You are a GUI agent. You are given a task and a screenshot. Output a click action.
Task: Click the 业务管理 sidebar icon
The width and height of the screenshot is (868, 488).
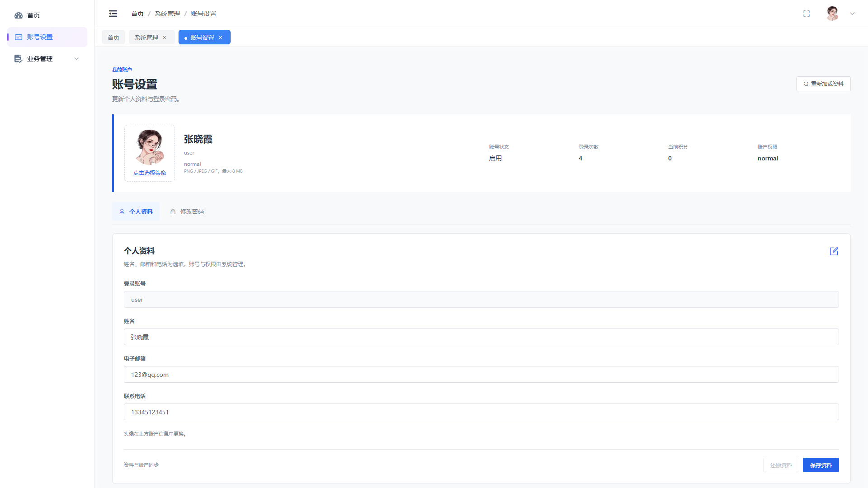[19, 59]
